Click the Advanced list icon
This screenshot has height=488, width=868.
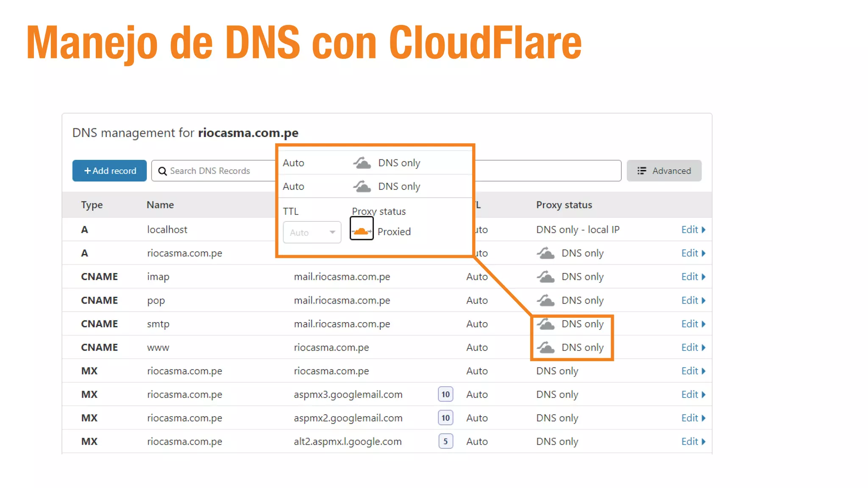point(642,170)
